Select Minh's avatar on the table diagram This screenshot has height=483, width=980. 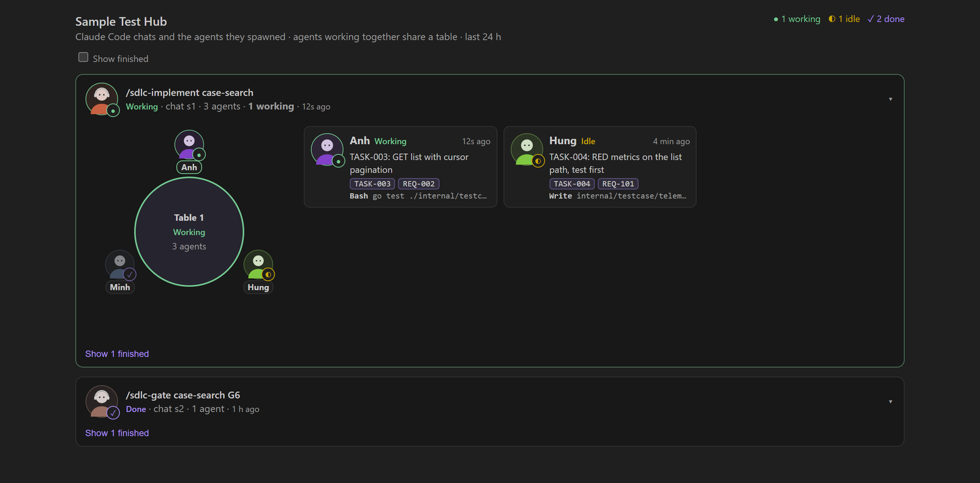click(x=120, y=265)
